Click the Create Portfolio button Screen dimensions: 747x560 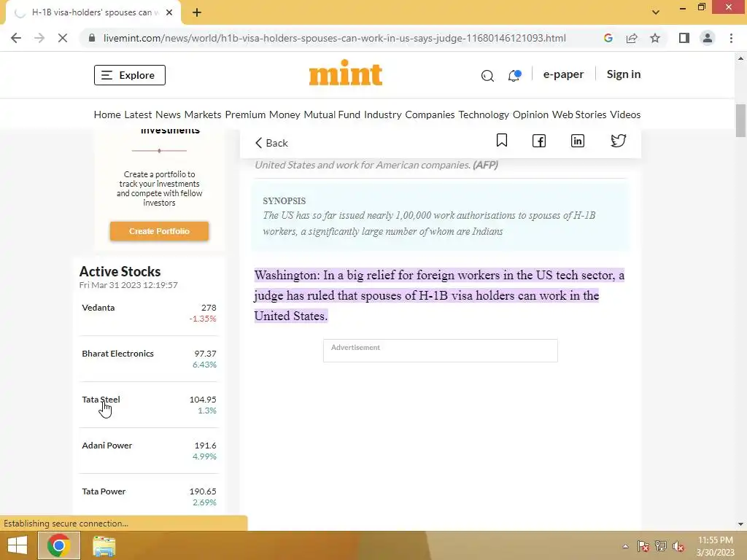(159, 231)
